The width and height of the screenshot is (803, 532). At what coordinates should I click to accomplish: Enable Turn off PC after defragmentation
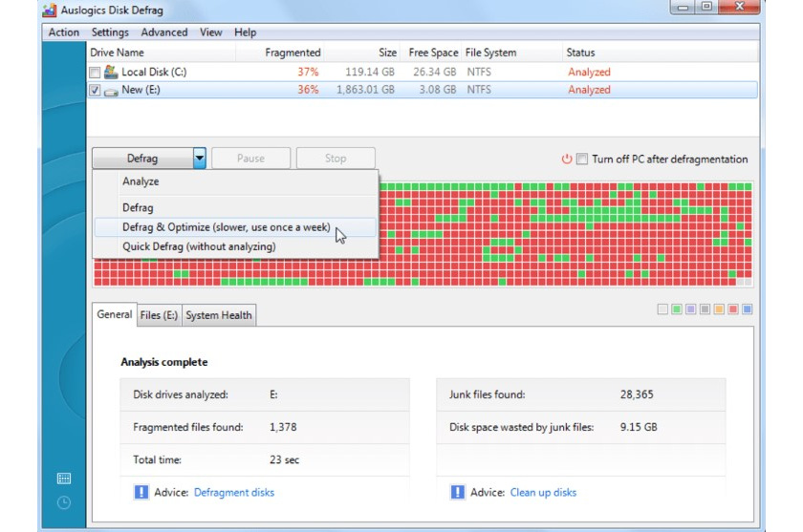(x=582, y=160)
